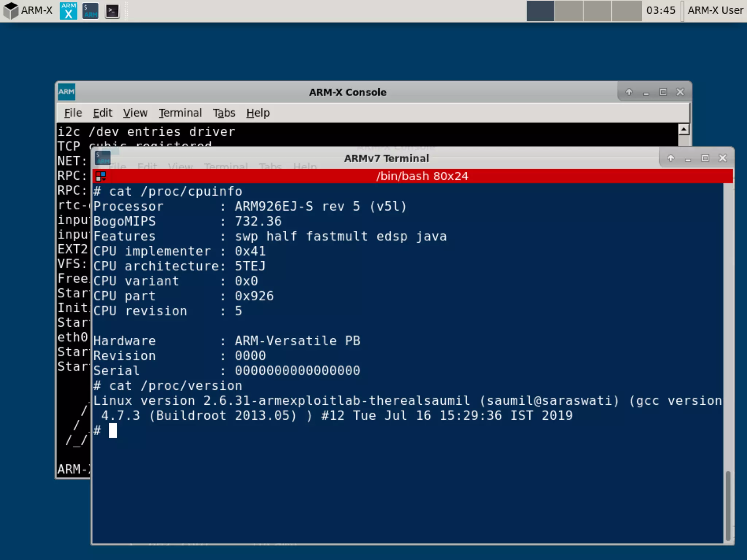Click the roll-up arrow on ARMv7 Terminal
This screenshot has width=747, height=560.
pos(670,158)
